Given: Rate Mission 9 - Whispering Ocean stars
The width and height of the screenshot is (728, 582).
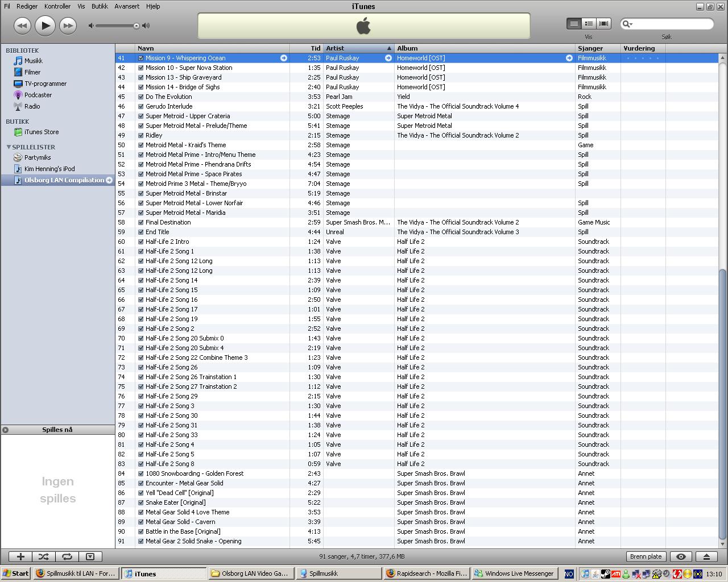Looking at the screenshot, I should click(642, 58).
